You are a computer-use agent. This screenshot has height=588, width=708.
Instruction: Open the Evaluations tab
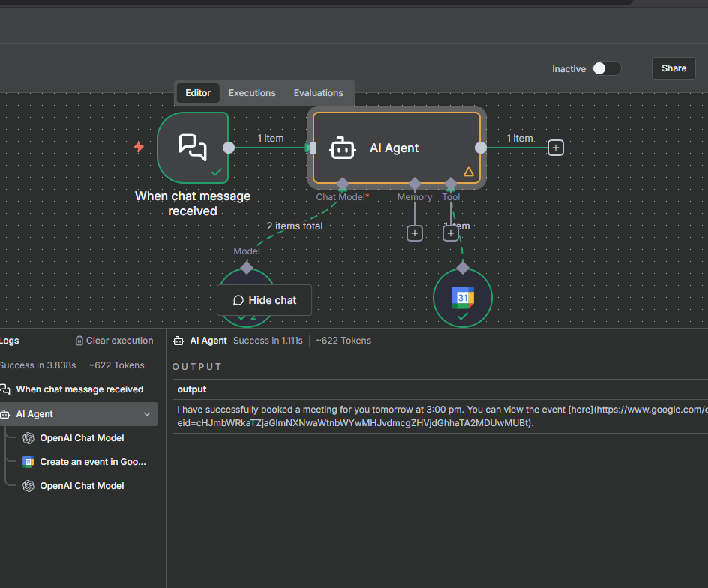pyautogui.click(x=318, y=93)
